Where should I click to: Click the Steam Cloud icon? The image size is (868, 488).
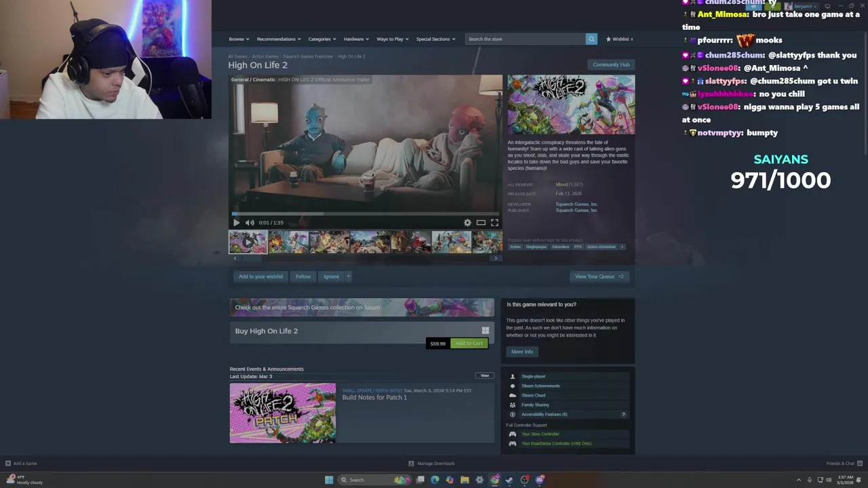tap(513, 395)
